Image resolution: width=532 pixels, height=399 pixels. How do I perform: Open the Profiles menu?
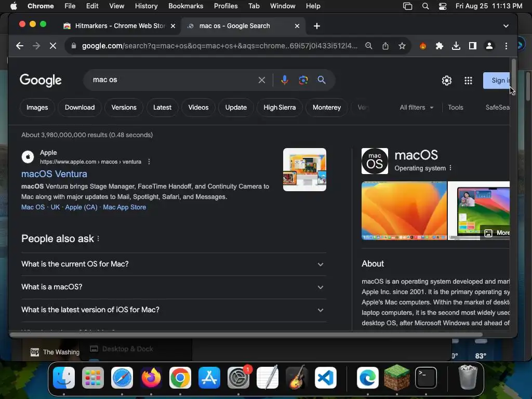tap(225, 6)
